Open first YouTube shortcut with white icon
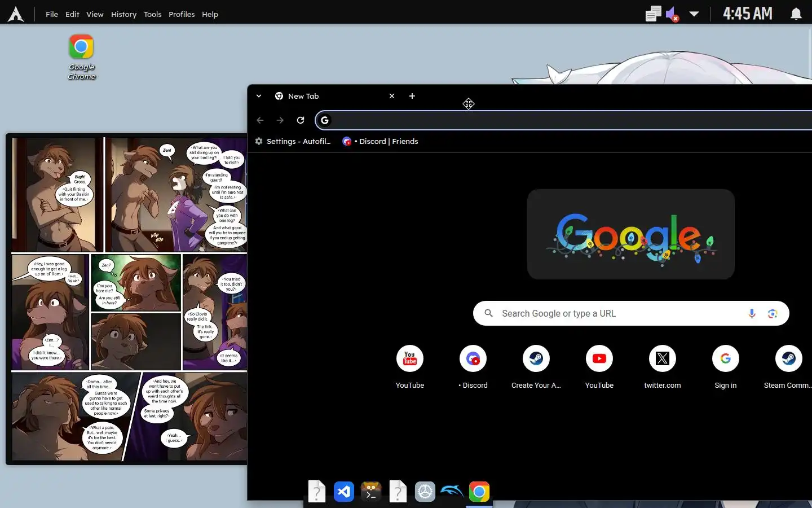The height and width of the screenshot is (508, 812). pos(410,367)
